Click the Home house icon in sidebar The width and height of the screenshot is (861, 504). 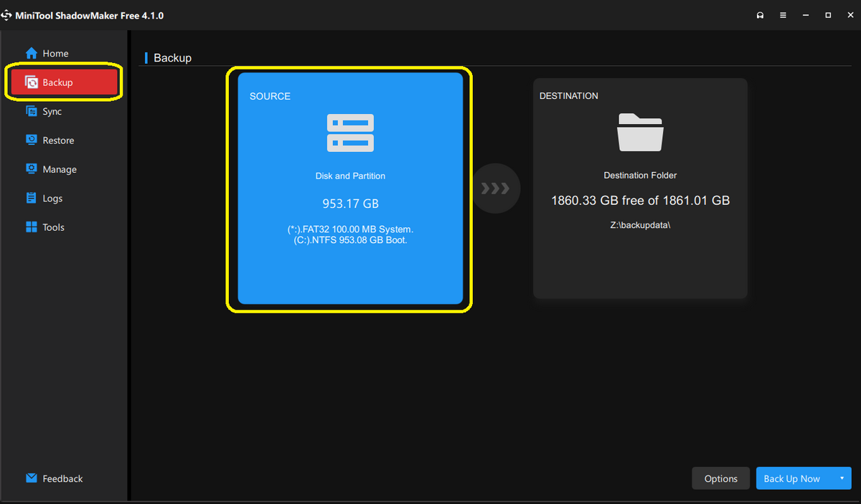32,53
